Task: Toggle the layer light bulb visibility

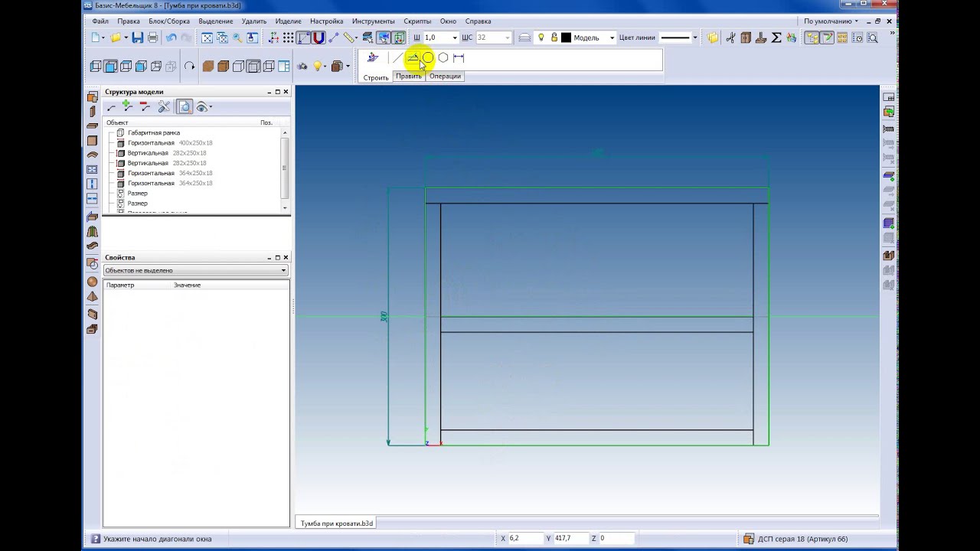Action: click(x=541, y=37)
